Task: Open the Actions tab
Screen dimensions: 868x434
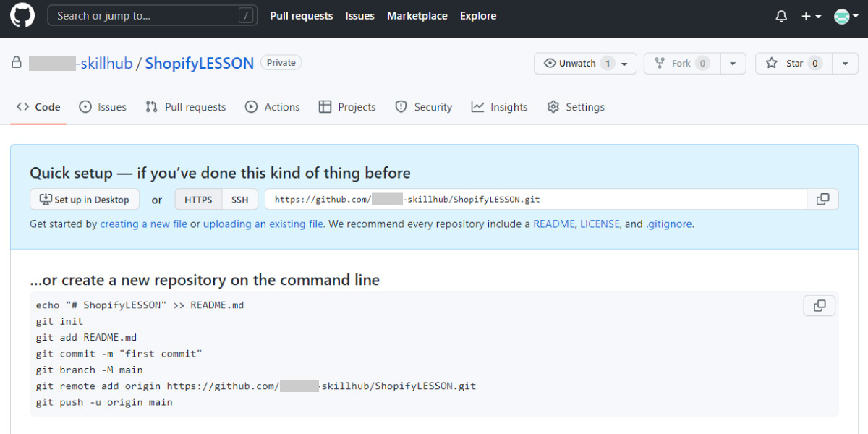Action: [x=273, y=107]
